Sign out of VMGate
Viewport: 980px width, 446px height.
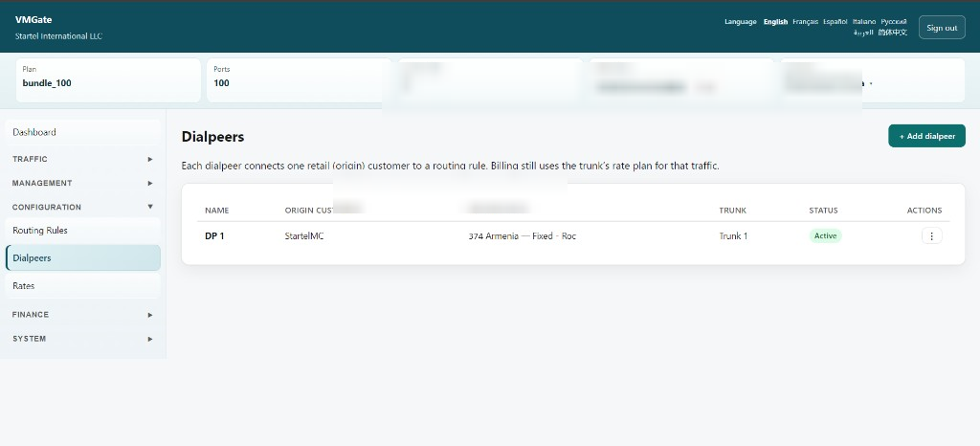tap(942, 28)
